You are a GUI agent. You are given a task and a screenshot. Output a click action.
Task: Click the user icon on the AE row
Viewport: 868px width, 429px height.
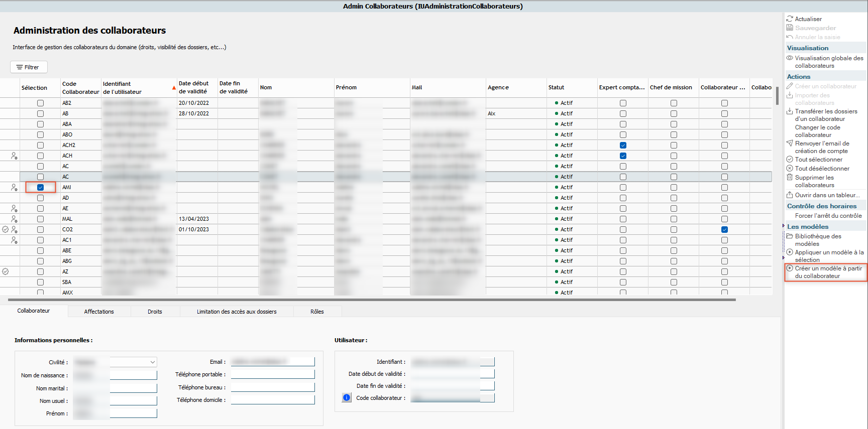pyautogui.click(x=14, y=208)
